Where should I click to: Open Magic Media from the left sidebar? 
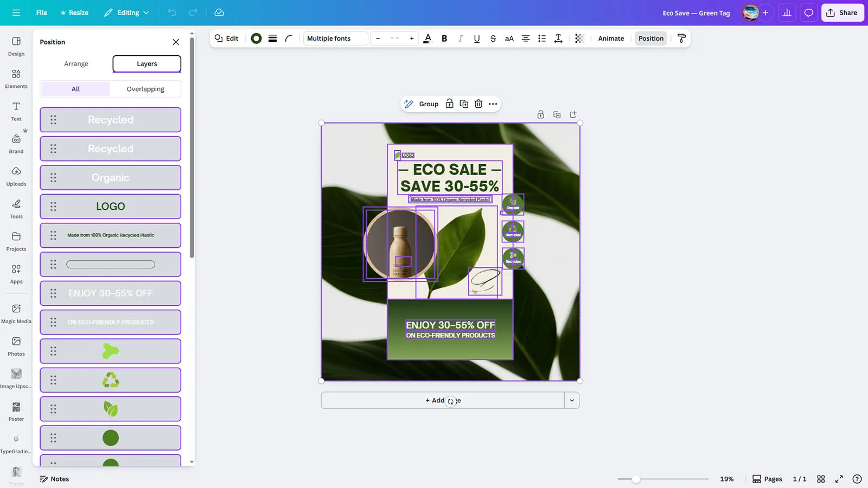(16, 312)
